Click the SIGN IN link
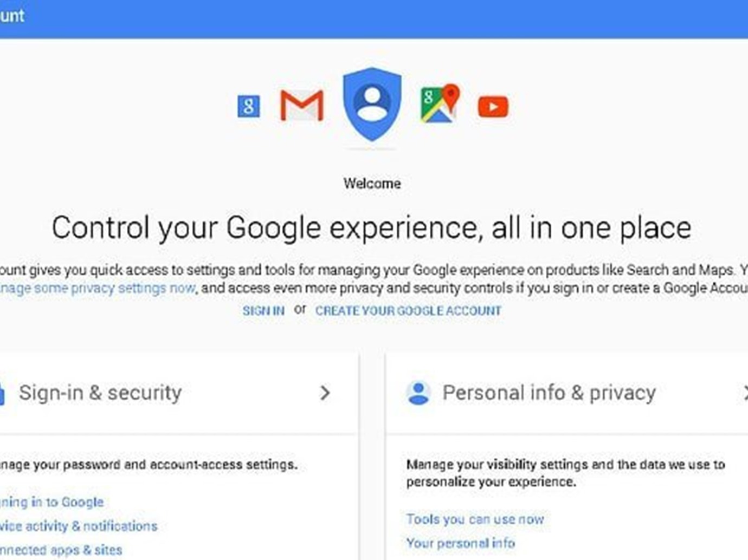The image size is (748, 560). tap(263, 311)
